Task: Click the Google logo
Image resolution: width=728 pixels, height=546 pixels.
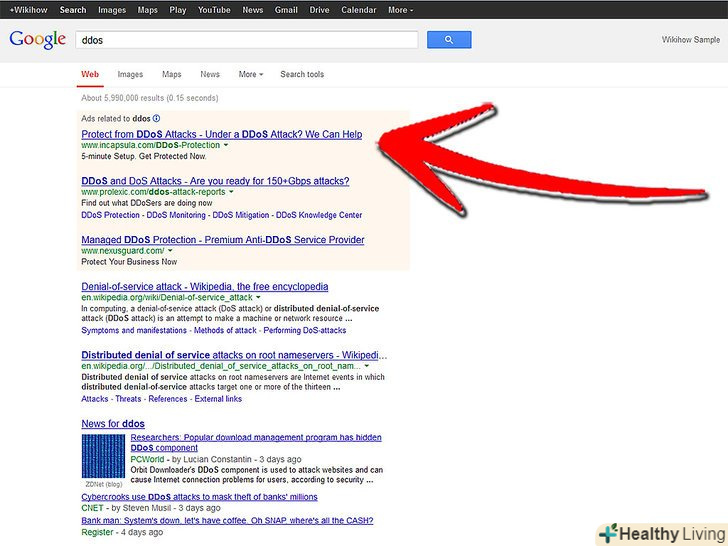Action: coord(38,39)
